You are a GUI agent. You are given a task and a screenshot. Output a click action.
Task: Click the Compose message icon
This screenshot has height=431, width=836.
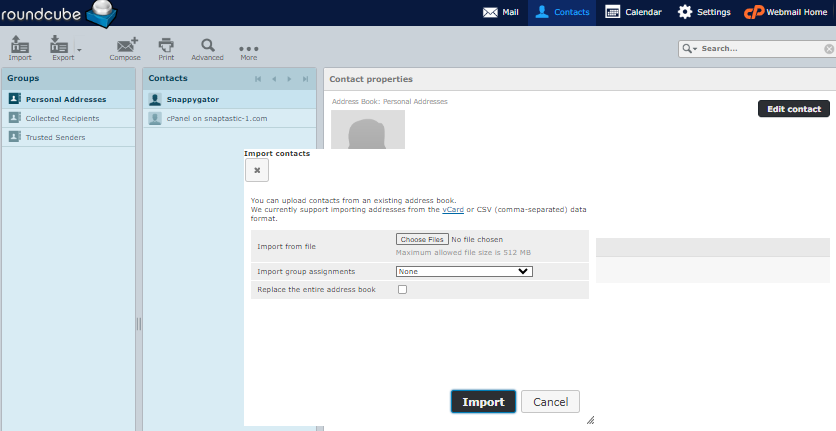point(125,48)
